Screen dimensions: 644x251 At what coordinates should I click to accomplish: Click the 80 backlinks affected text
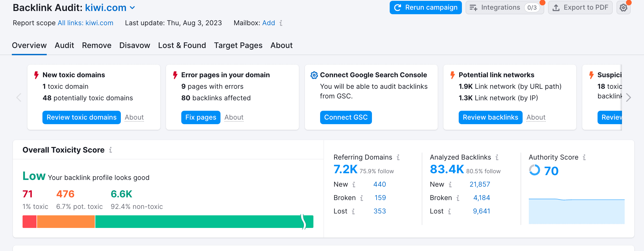click(216, 98)
